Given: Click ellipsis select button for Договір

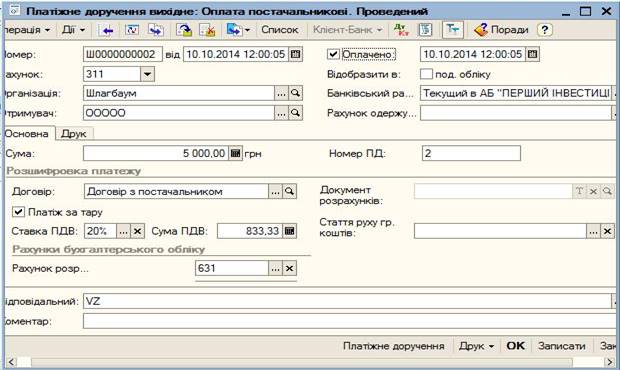Looking at the screenshot, I should tap(275, 191).
